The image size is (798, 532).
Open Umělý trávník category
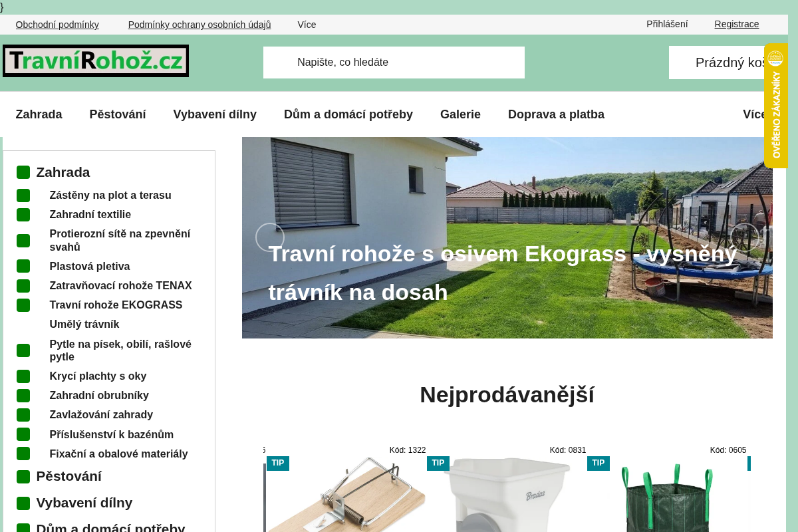click(84, 325)
